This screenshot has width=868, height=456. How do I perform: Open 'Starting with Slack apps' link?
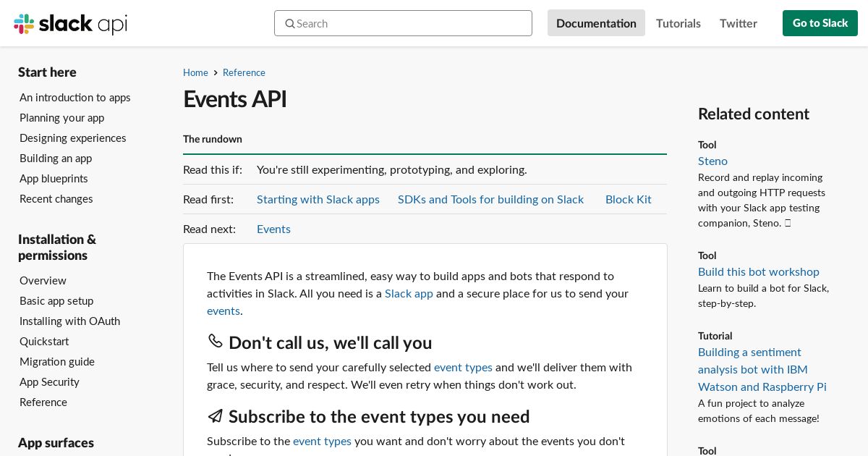[x=318, y=199]
